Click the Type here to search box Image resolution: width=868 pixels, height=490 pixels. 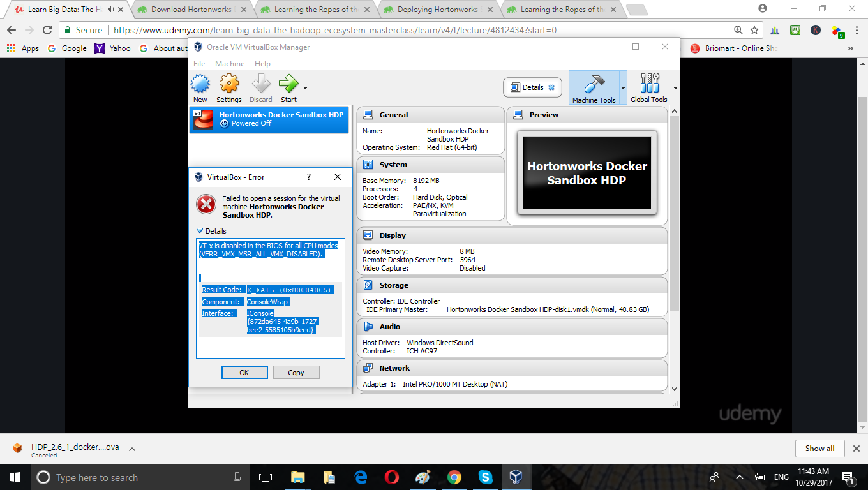pyautogui.click(x=140, y=477)
